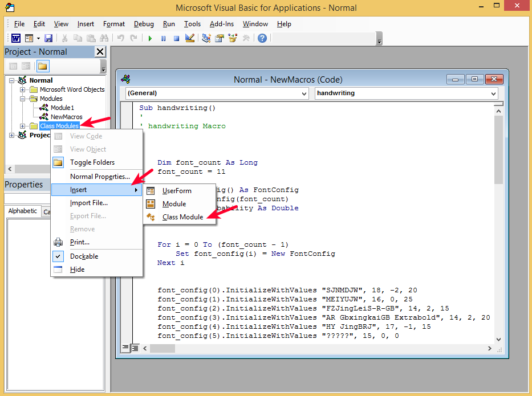
Task: Maximize the NewMacros code window
Action: 474,79
